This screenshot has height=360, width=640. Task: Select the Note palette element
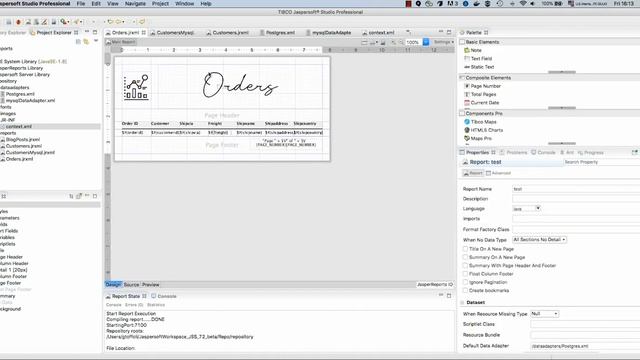(x=473, y=50)
